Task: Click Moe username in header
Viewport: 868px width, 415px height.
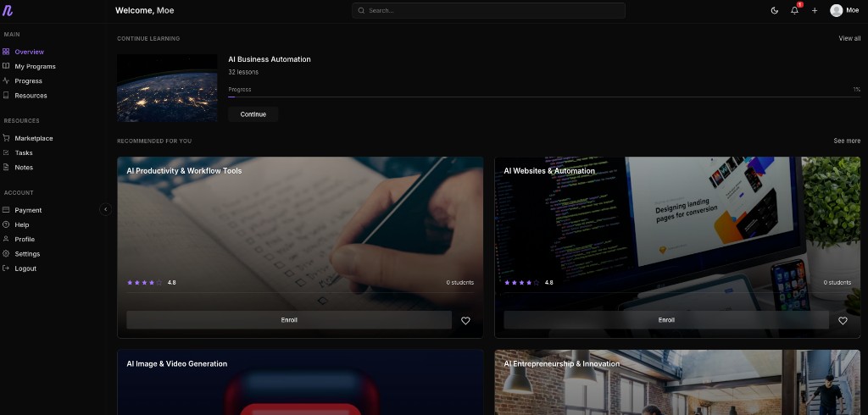Action: click(853, 10)
